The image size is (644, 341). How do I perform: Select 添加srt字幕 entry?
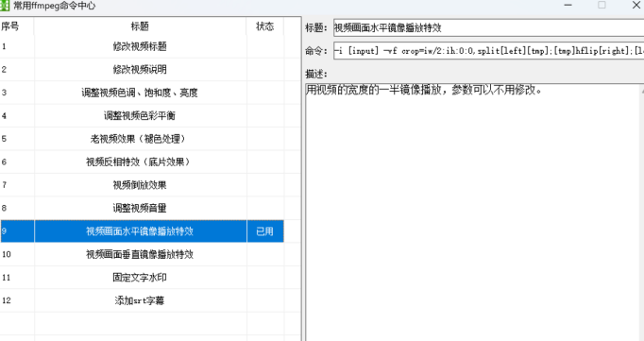[142, 300]
